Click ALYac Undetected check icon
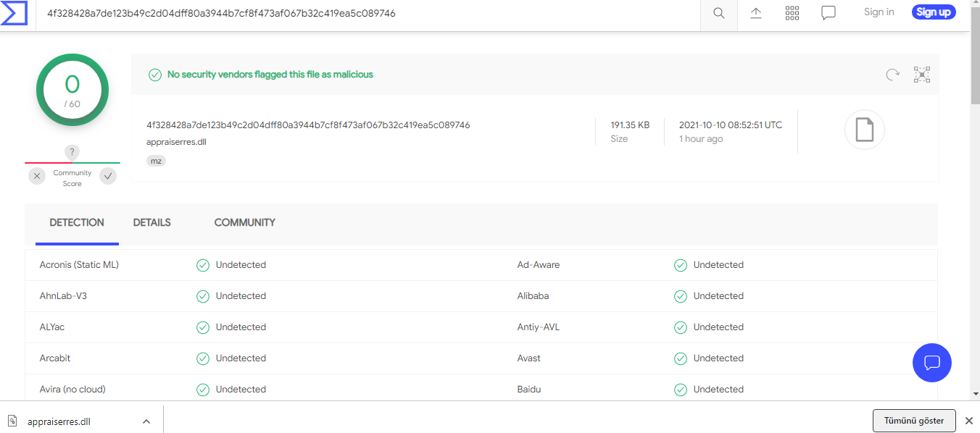 (203, 327)
